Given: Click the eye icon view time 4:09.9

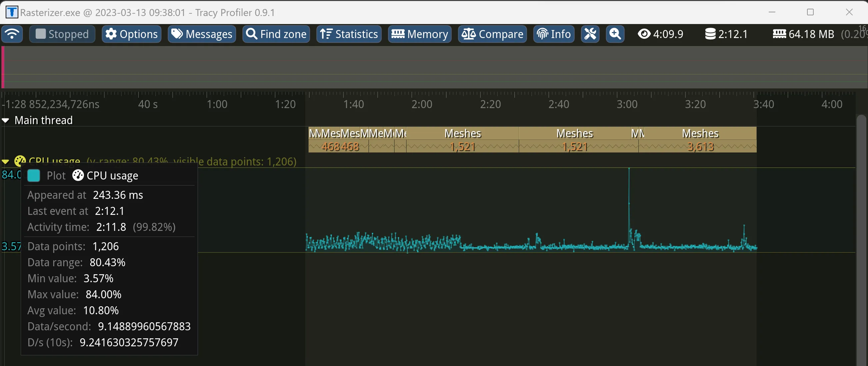Looking at the screenshot, I should (x=660, y=34).
